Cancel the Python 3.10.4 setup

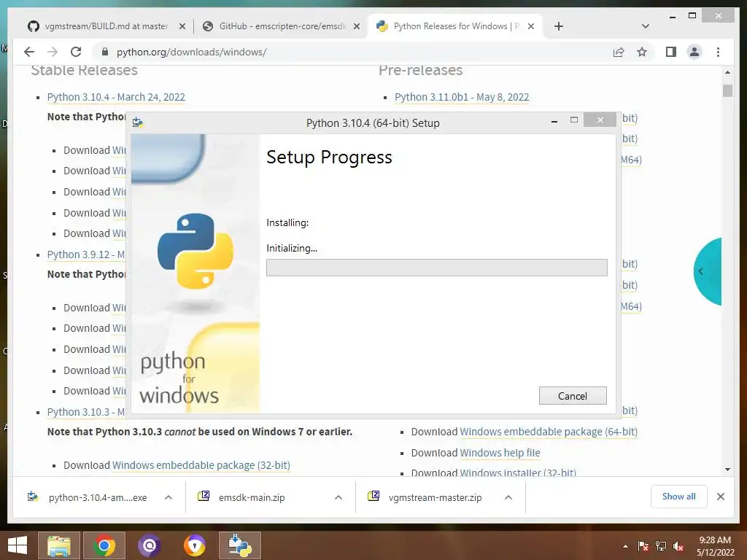point(573,396)
